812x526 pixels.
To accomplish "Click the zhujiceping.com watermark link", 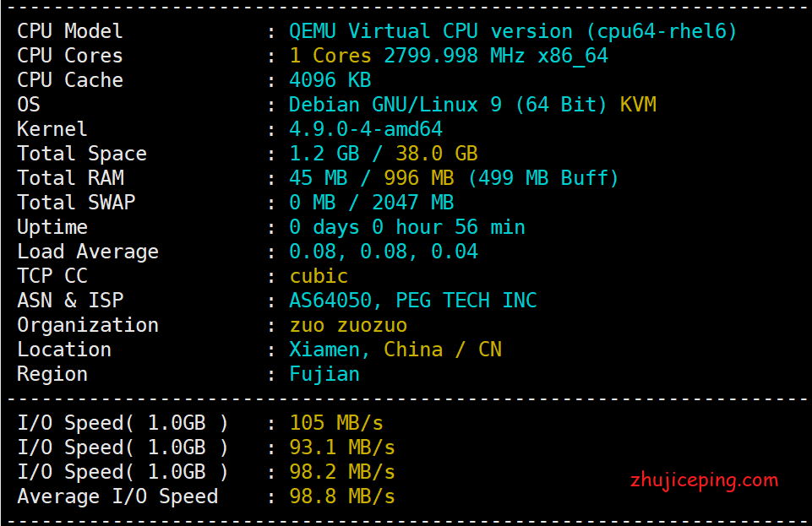I will (704, 480).
